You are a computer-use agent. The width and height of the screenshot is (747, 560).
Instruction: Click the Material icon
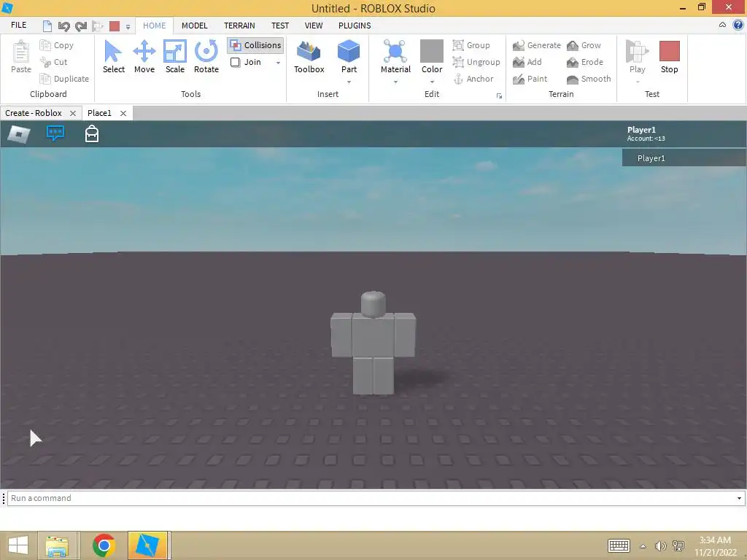coord(395,52)
